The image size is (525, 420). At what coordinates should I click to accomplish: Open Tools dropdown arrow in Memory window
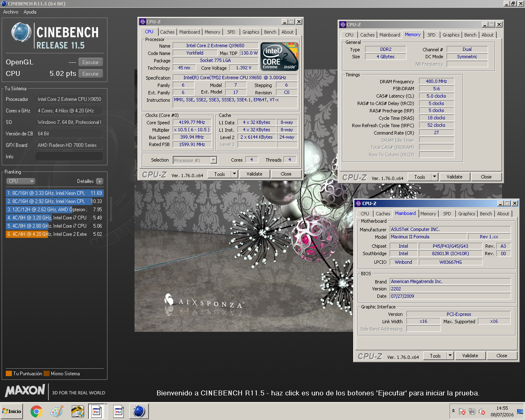coord(435,177)
